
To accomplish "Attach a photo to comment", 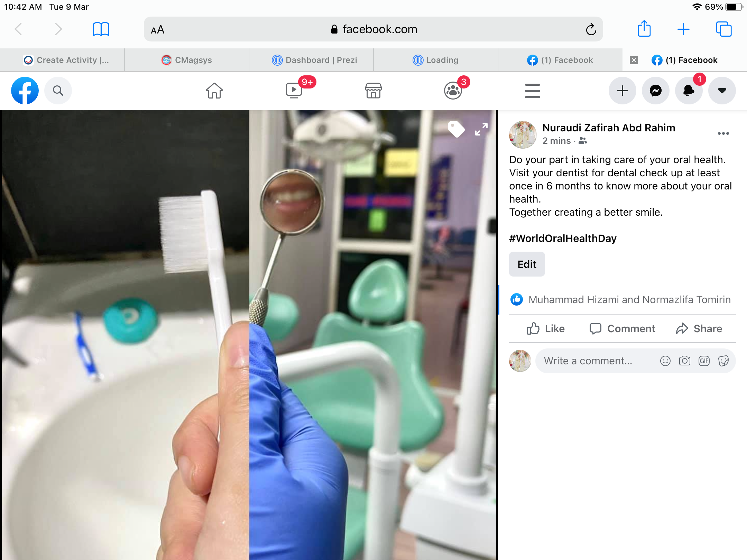I will point(685,361).
